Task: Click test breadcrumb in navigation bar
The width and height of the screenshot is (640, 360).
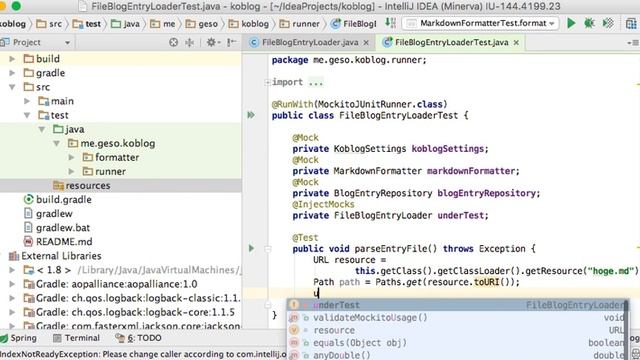Action: tap(87, 24)
